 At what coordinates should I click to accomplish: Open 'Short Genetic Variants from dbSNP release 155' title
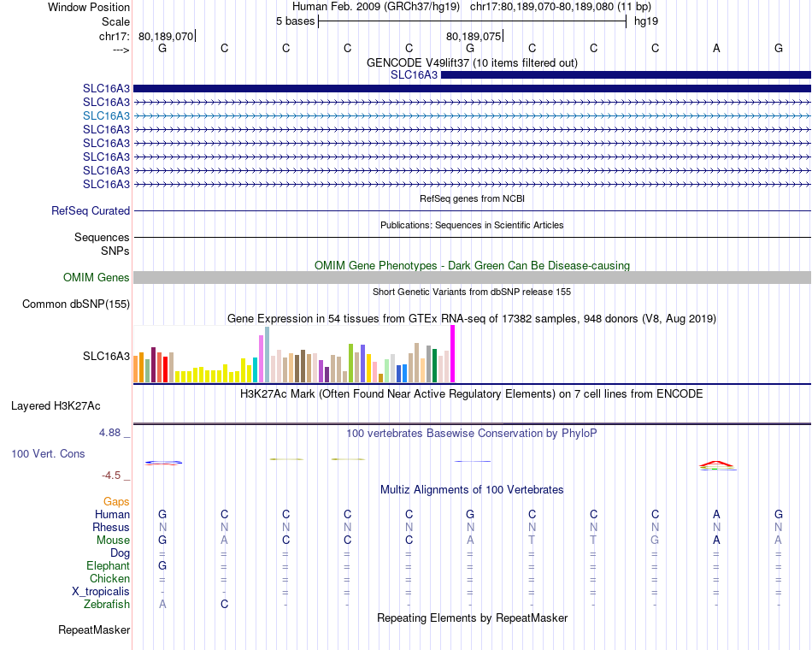click(x=472, y=292)
